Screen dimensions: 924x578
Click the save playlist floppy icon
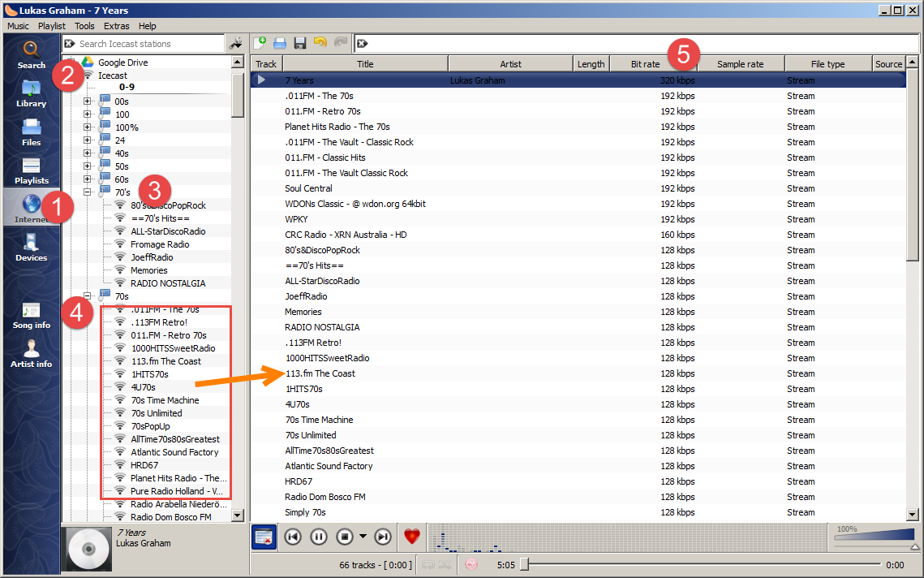[300, 43]
